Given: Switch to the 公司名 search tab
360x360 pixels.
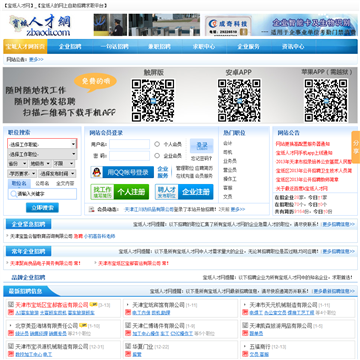Looking at the screenshot, I should coord(42,183).
